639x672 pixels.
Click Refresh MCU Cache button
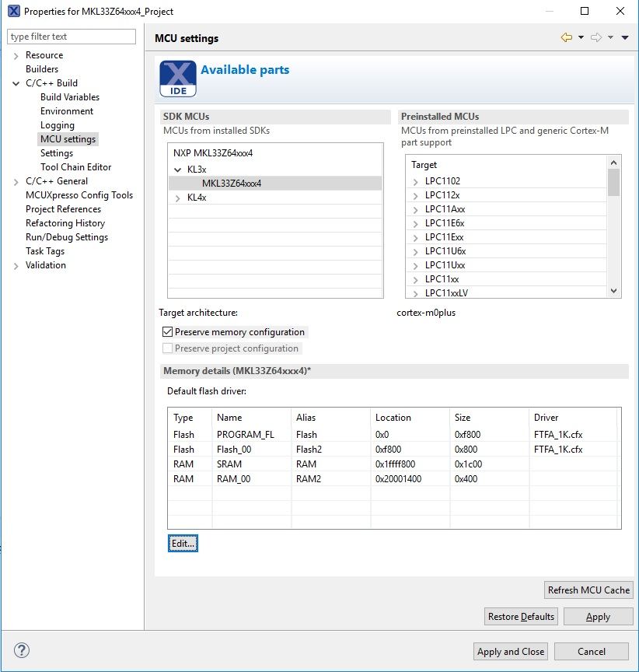point(588,590)
